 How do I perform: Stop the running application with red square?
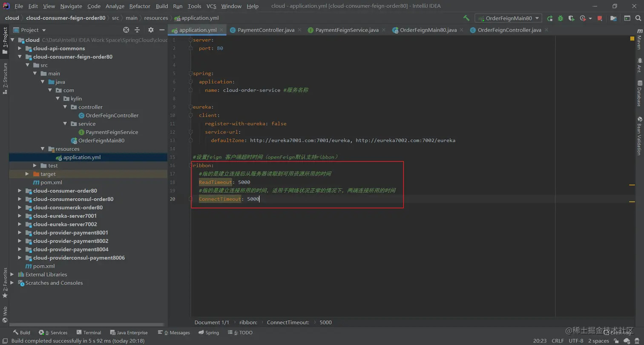click(x=600, y=18)
